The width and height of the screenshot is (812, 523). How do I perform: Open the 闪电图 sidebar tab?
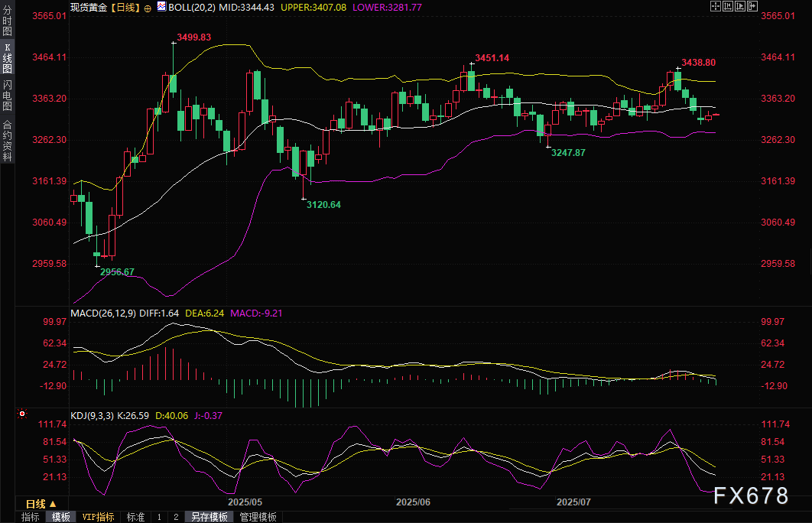[x=7, y=96]
